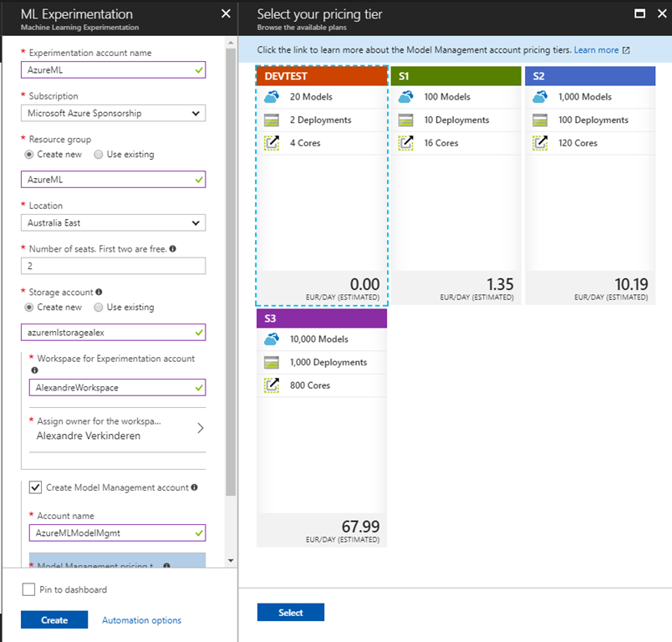Click the DEVTEST 2 Deployments icon
The height and width of the screenshot is (642, 672).
[272, 120]
